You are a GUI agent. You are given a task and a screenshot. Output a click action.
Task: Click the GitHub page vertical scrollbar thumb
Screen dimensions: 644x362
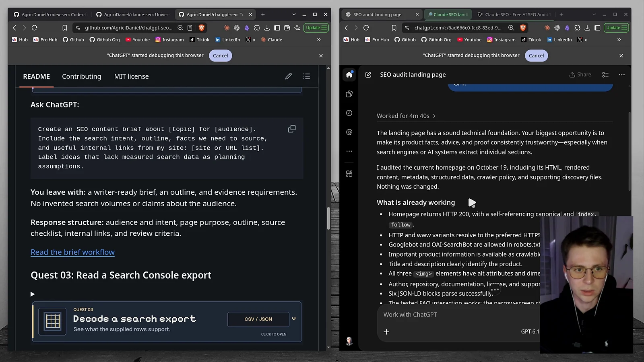(328, 218)
